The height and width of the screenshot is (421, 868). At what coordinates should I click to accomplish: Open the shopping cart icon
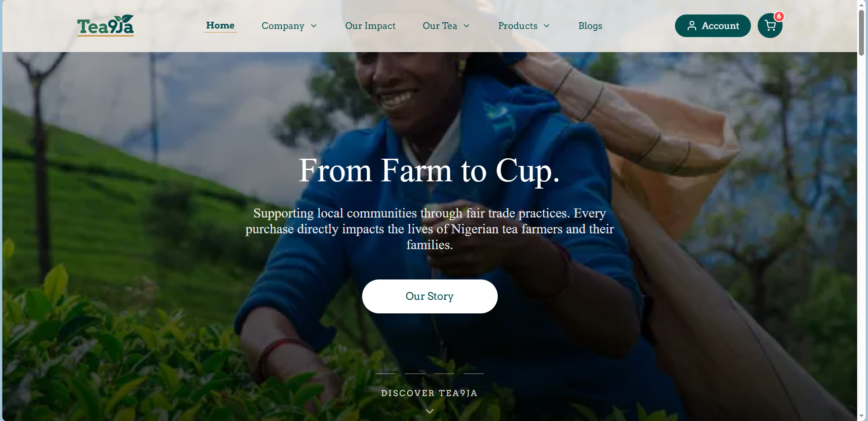tap(770, 26)
